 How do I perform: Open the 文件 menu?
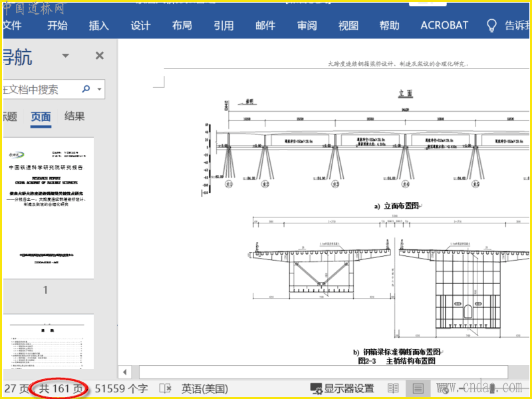(x=12, y=25)
